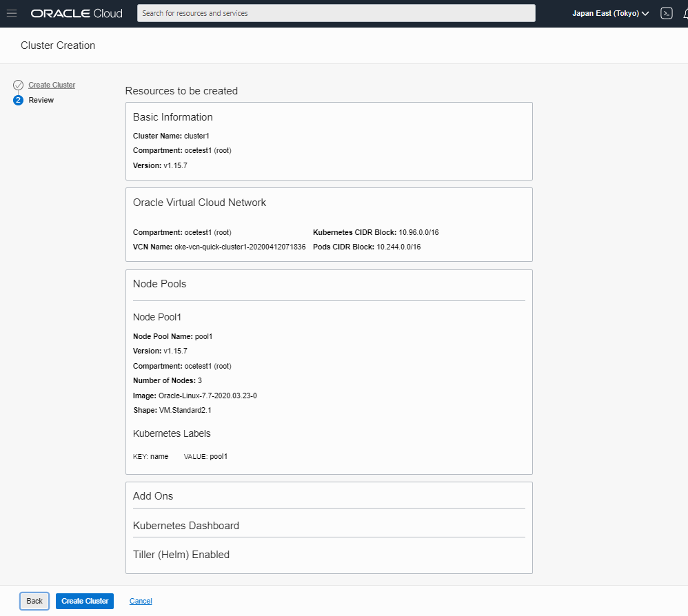Click the Cluster Creation page title
Viewport: 688px width, 616px height.
[58, 45]
